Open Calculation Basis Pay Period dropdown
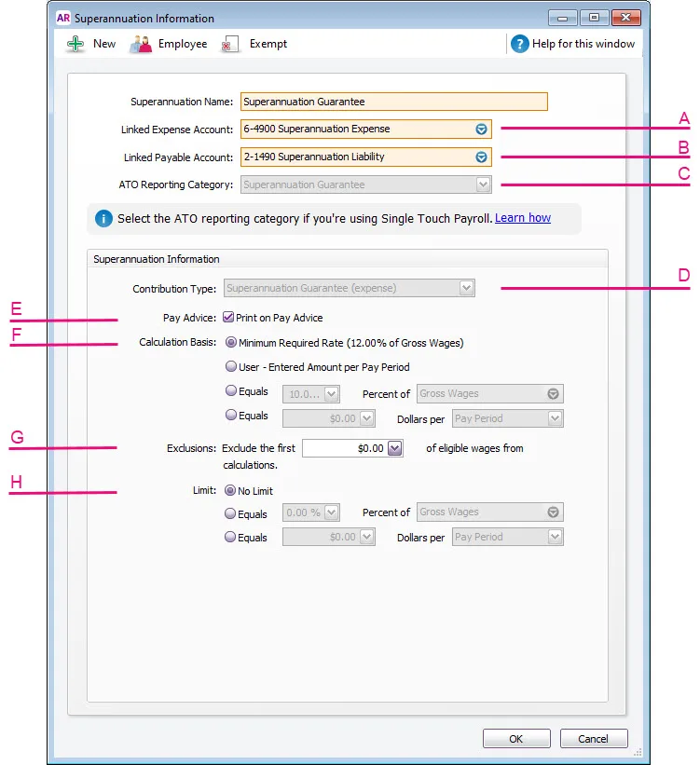 pos(555,418)
